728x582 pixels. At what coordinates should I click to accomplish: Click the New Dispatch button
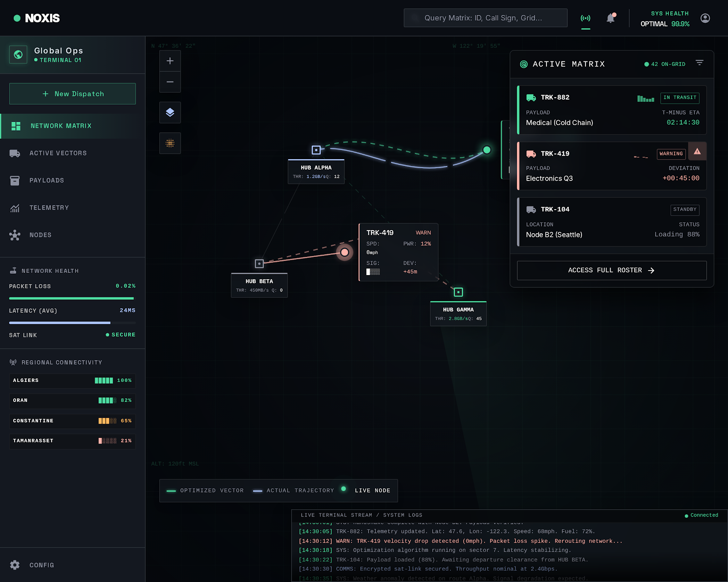[72, 94]
